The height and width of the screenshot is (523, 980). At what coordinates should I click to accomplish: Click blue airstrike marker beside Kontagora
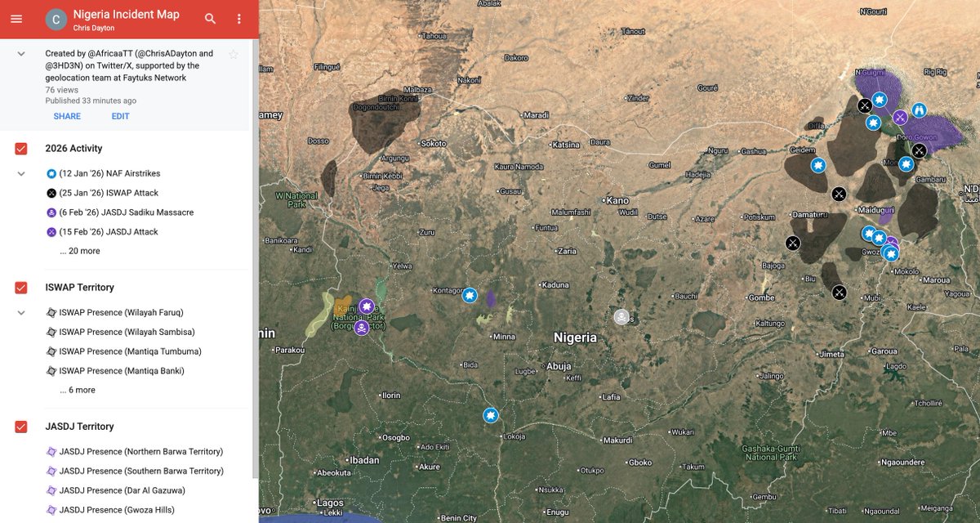(470, 295)
